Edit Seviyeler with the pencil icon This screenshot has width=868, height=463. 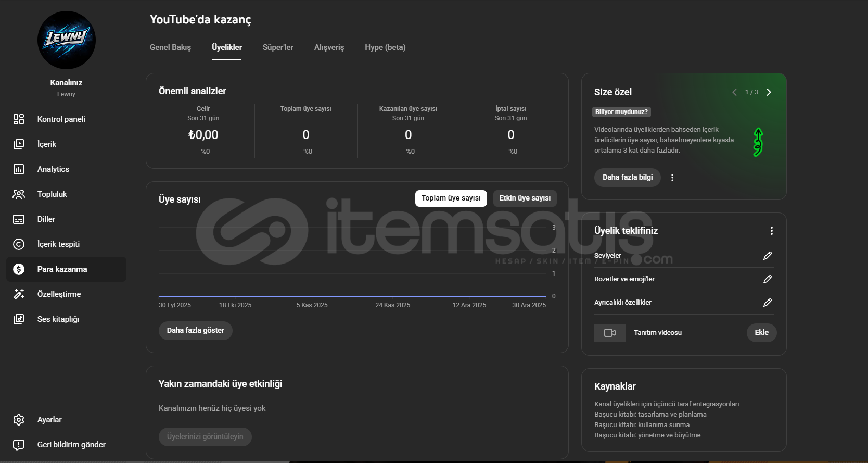pos(767,256)
